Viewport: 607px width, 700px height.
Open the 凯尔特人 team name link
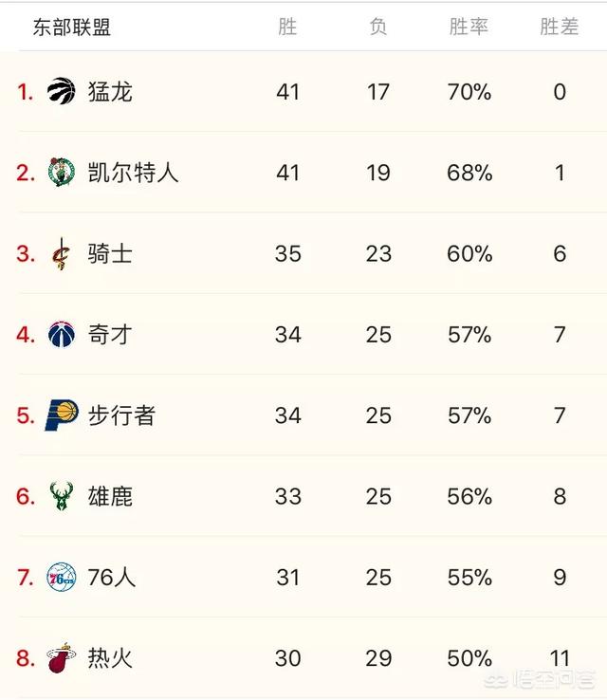pos(133,173)
